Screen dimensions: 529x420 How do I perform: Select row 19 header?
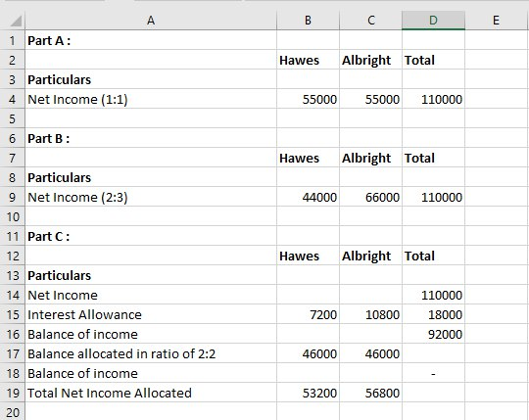13,393
